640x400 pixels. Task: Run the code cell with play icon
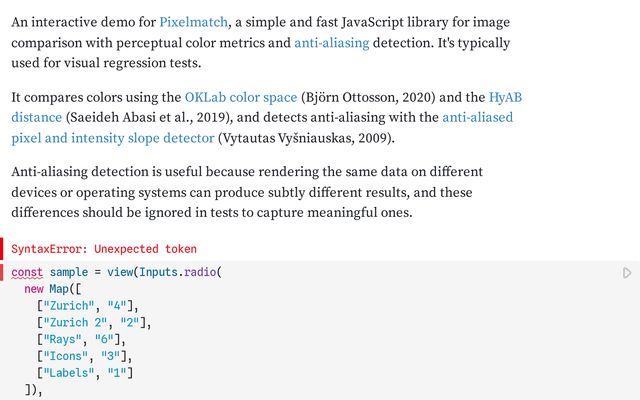click(x=627, y=273)
